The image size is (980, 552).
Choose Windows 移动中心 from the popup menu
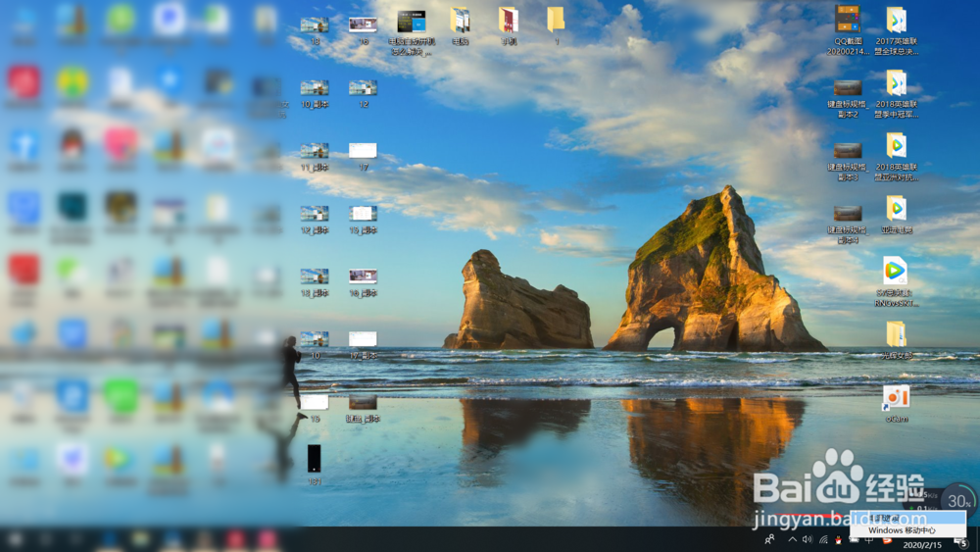pyautogui.click(x=907, y=530)
